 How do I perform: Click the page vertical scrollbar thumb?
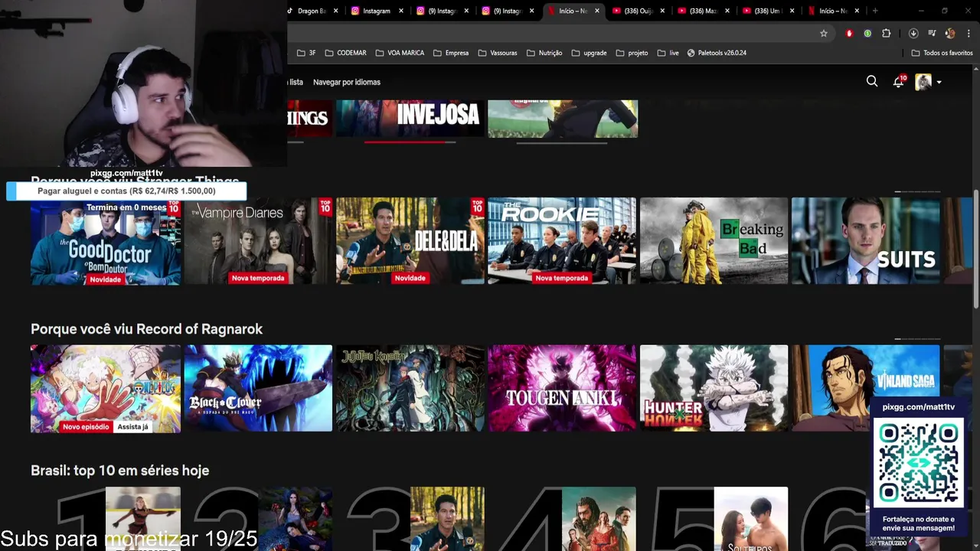pyautogui.click(x=975, y=249)
